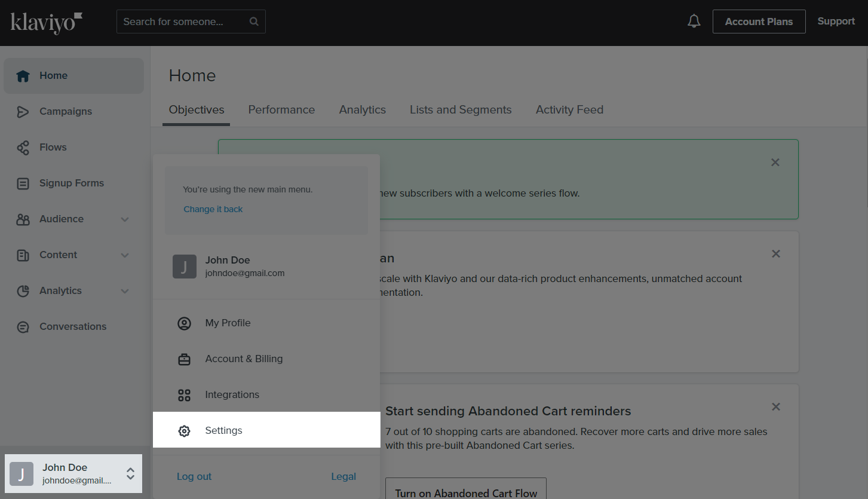
Task: Open the notifications bell
Action: tap(694, 22)
